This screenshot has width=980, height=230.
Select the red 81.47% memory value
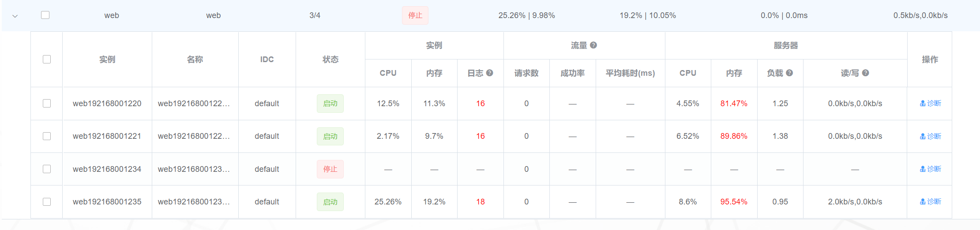coord(734,104)
